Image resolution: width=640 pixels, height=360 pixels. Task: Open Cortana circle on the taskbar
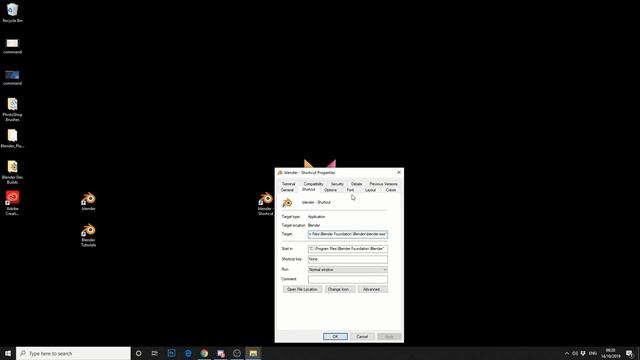(138, 353)
